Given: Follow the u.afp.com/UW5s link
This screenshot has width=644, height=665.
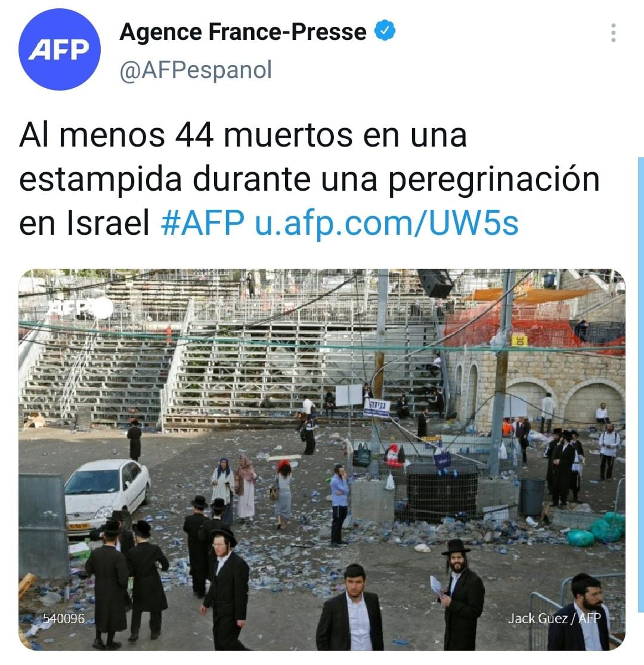Looking at the screenshot, I should coord(386,222).
